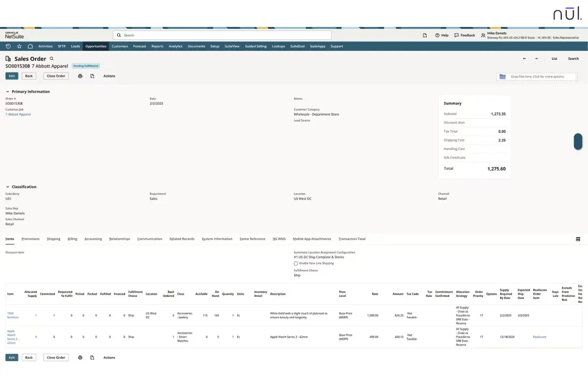Switch to the Billing subtab
Viewport: 588px width, 392px height.
(73, 239)
